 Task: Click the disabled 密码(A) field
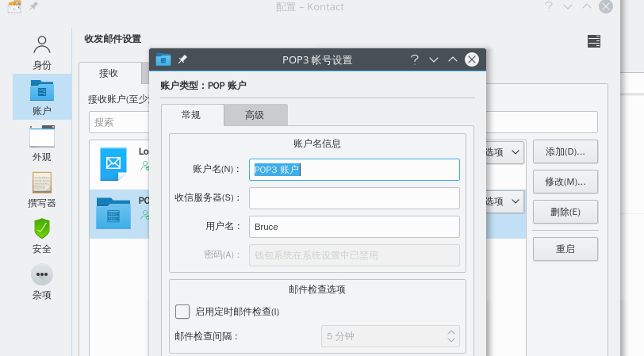click(354, 255)
